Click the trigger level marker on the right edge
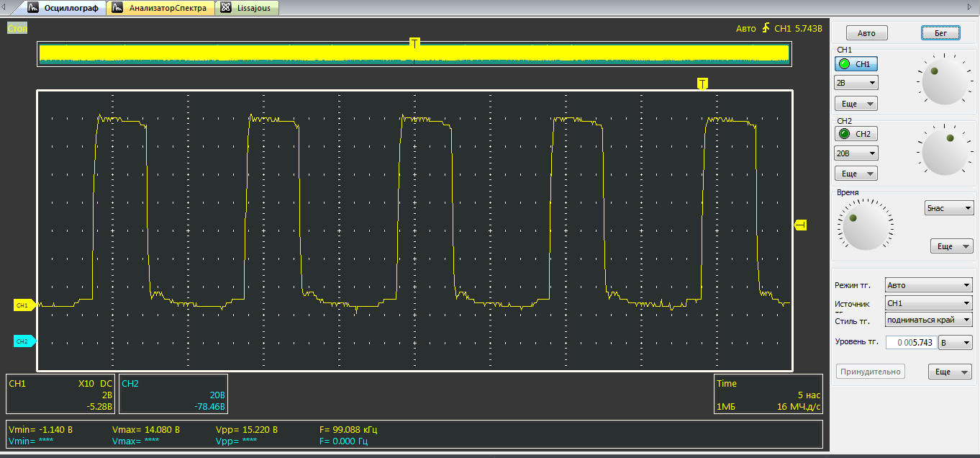 801,225
